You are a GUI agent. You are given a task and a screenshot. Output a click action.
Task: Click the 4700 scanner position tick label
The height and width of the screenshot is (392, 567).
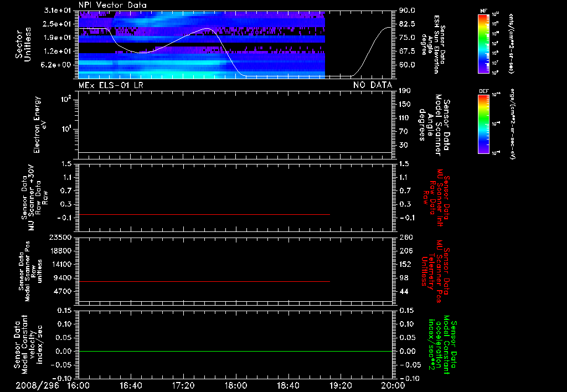(x=62, y=291)
